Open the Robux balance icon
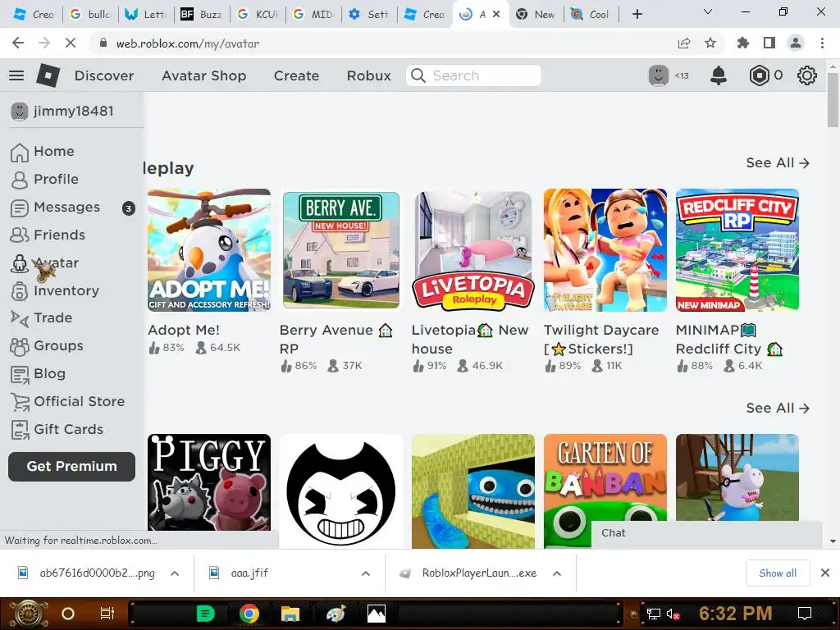The height and width of the screenshot is (630, 840). (x=759, y=75)
